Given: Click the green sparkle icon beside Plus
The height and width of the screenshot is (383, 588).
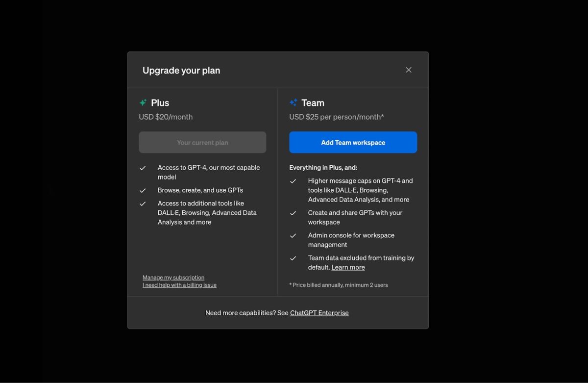Looking at the screenshot, I should point(143,102).
